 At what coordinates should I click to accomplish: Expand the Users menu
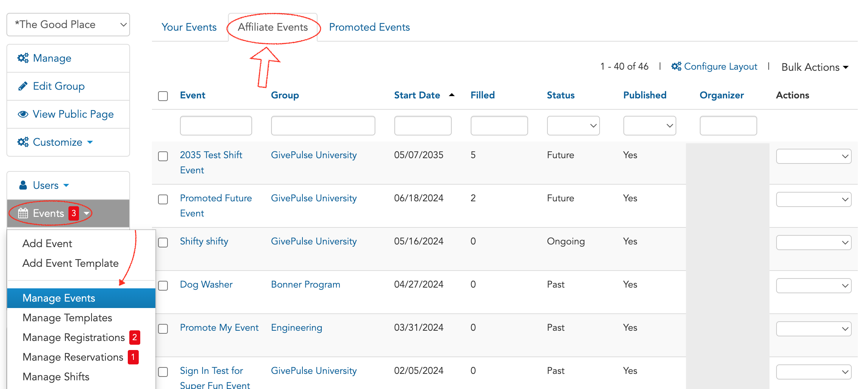click(66, 185)
